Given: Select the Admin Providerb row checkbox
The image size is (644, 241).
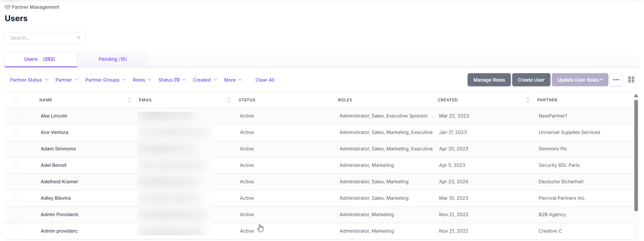Looking at the screenshot, I should click(17, 214).
